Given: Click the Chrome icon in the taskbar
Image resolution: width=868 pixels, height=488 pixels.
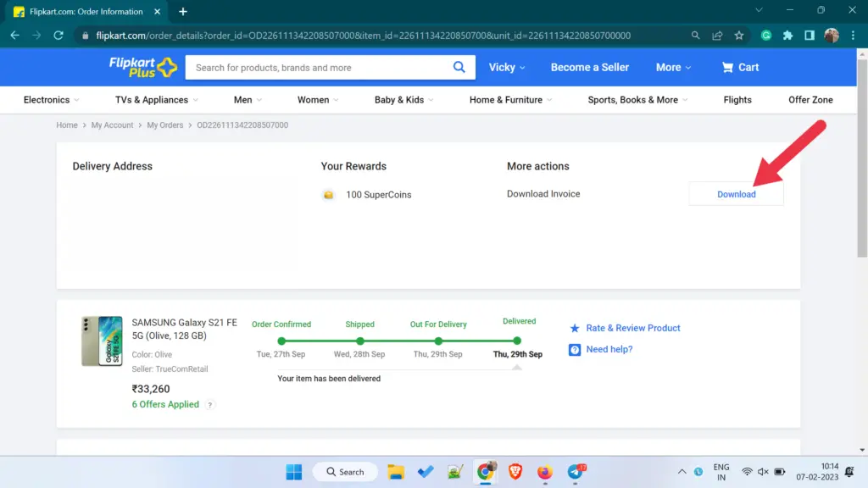Looking at the screenshot, I should coord(486,472).
